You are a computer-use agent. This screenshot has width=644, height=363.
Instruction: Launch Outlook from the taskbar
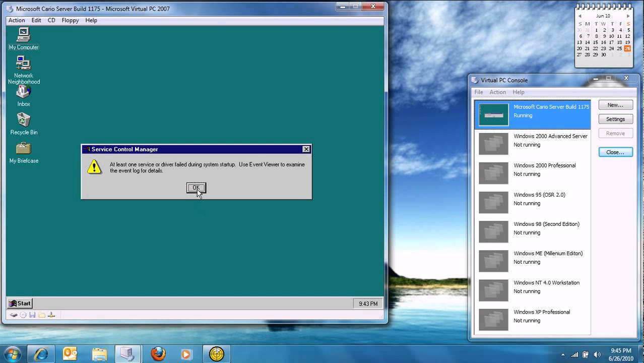point(70,354)
